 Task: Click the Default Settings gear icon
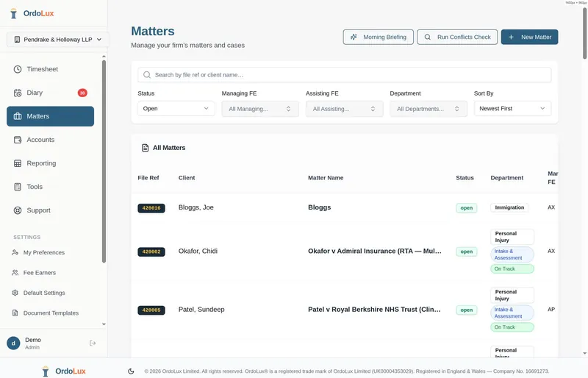pos(15,293)
